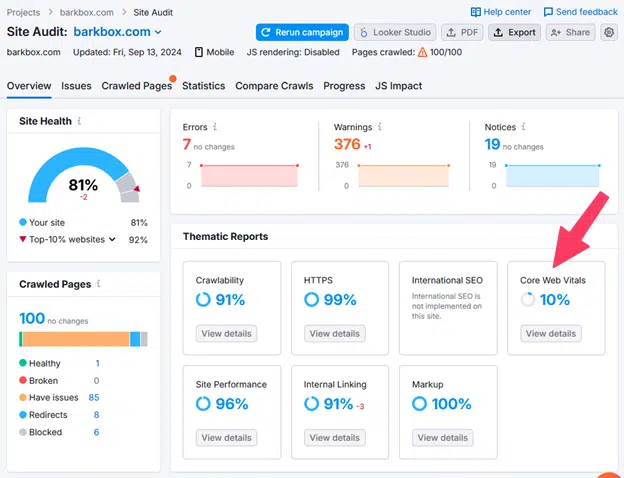This screenshot has width=624, height=478.
Task: View details for Core Web Vitals
Action: pos(551,334)
